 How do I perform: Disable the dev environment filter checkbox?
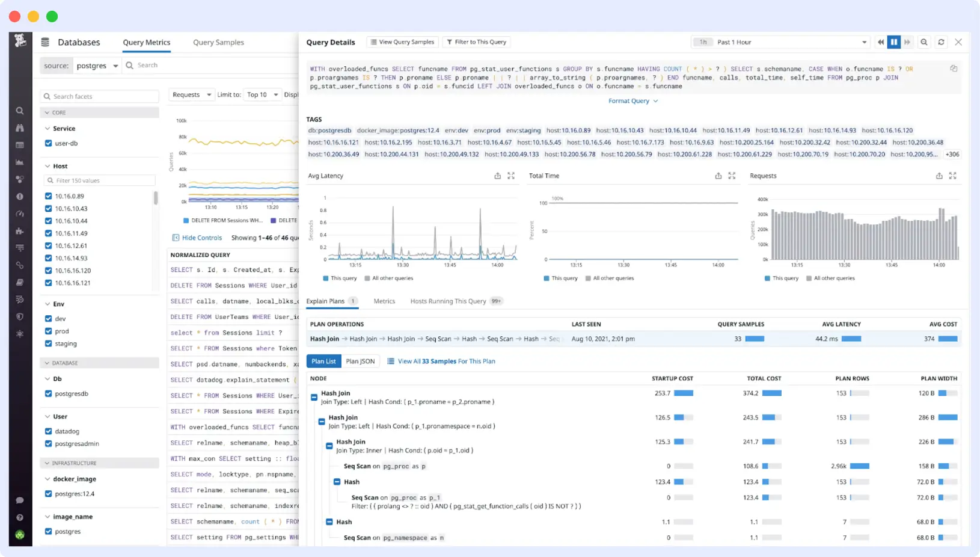point(48,318)
